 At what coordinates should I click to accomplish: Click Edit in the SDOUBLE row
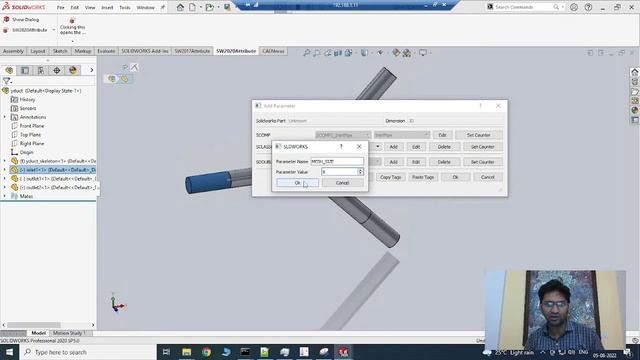[x=416, y=162]
